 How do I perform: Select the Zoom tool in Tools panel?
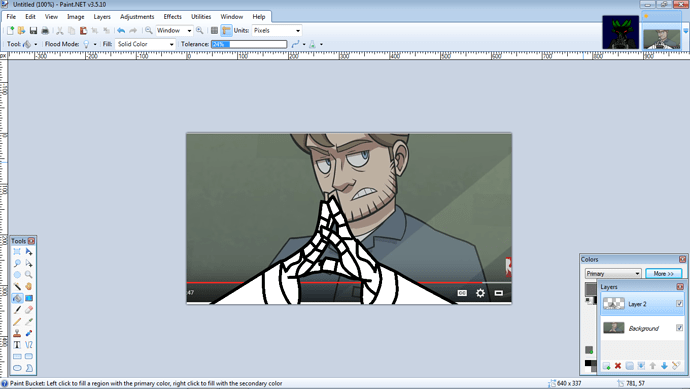tap(29, 275)
